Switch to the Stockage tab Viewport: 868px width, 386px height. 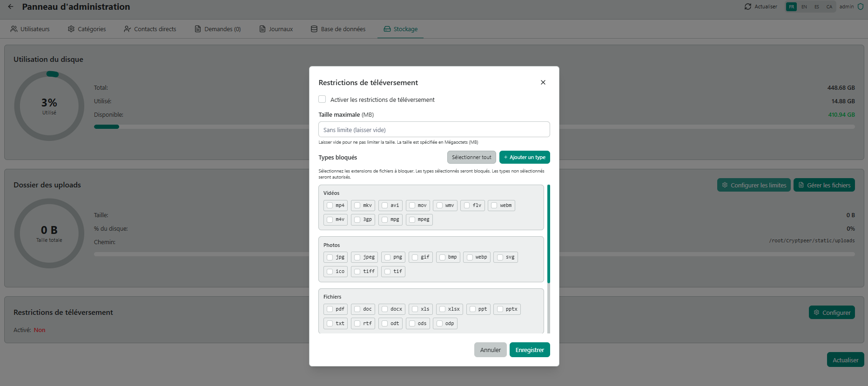(x=400, y=29)
